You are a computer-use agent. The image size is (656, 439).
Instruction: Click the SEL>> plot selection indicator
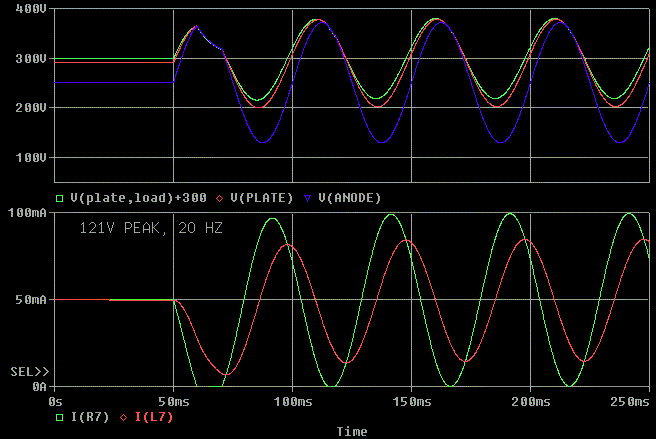(x=28, y=371)
